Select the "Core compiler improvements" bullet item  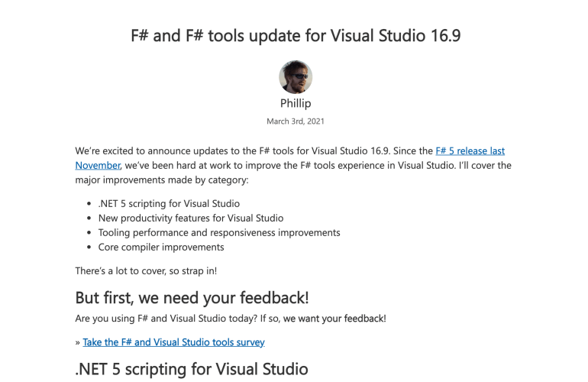point(161,248)
